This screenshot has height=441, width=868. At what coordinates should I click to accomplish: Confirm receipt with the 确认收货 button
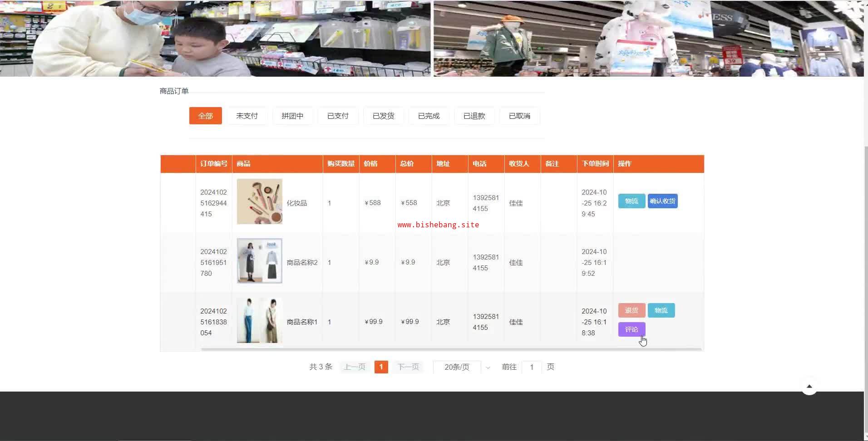coord(662,201)
